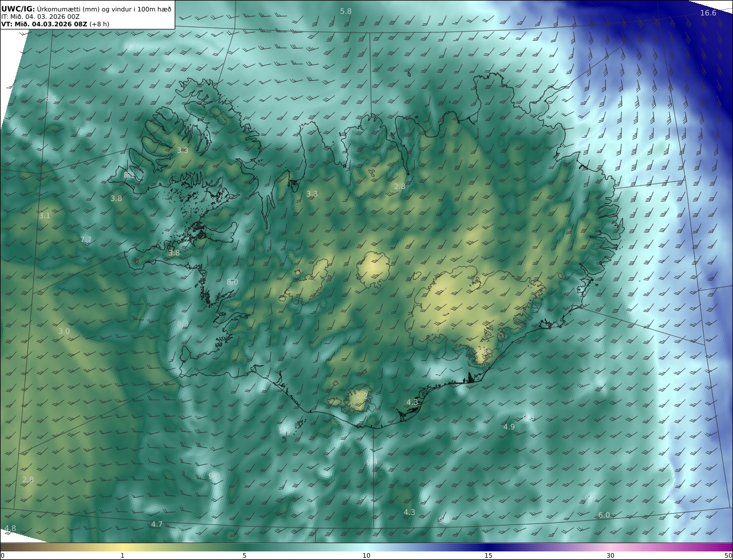Click the colorbar tick label 5
The width and height of the screenshot is (733, 560).
point(245,555)
